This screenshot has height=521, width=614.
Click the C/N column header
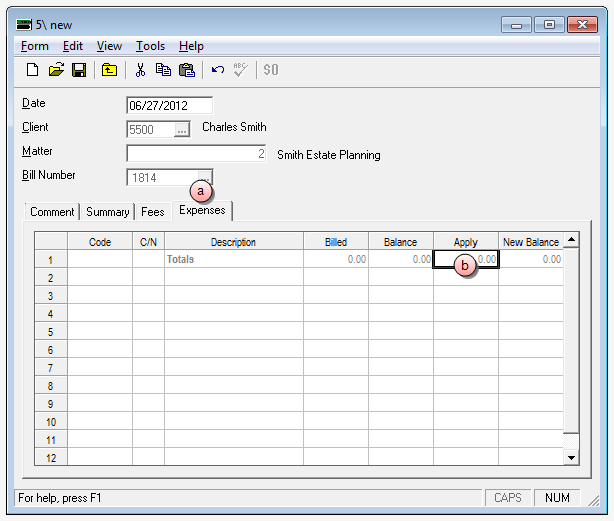coord(148,242)
